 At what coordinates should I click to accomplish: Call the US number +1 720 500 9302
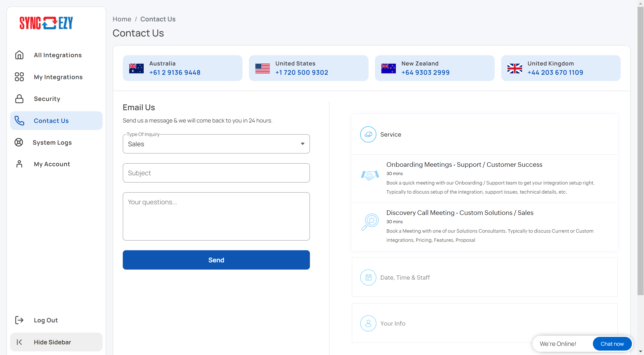click(302, 73)
